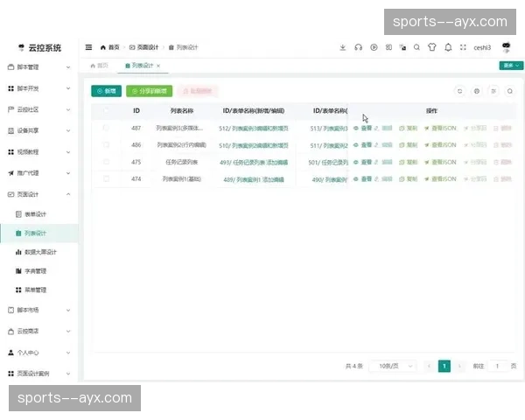Click 首页 in the breadcrumb
The image size is (525, 420).
pos(110,47)
